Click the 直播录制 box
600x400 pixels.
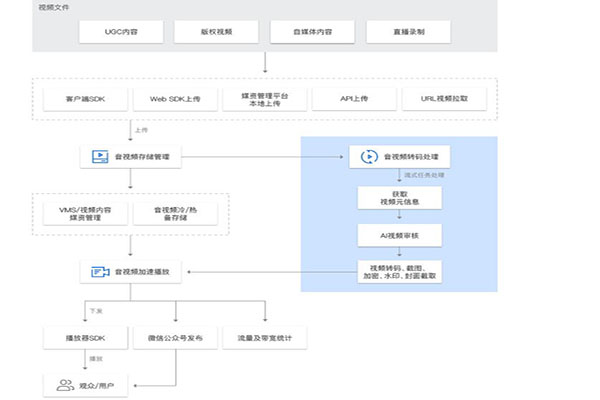click(408, 32)
